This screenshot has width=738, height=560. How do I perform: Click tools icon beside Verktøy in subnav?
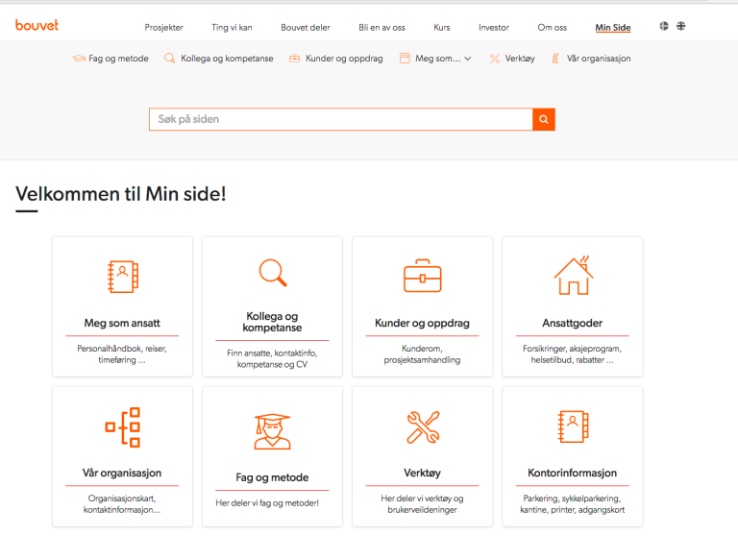click(x=495, y=59)
